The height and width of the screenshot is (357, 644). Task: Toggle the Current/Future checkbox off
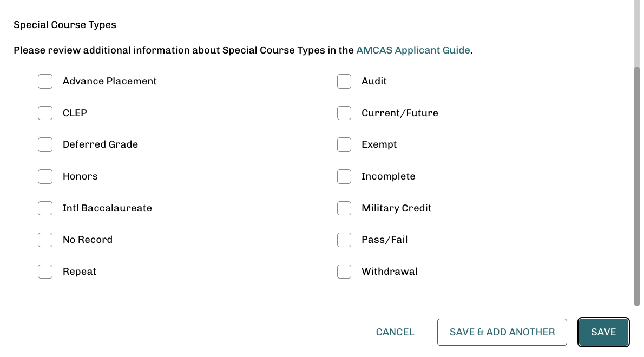[344, 113]
